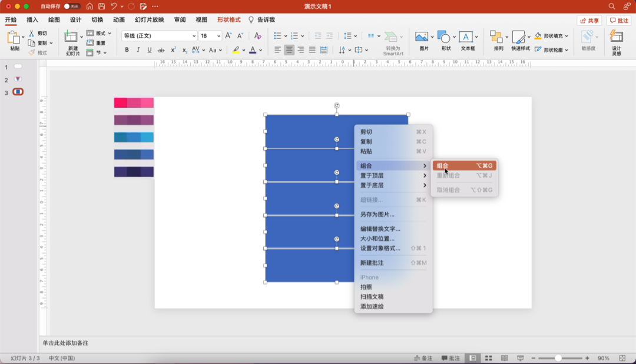Click the slide sorter view icon
The image size is (636, 364).
click(x=488, y=358)
